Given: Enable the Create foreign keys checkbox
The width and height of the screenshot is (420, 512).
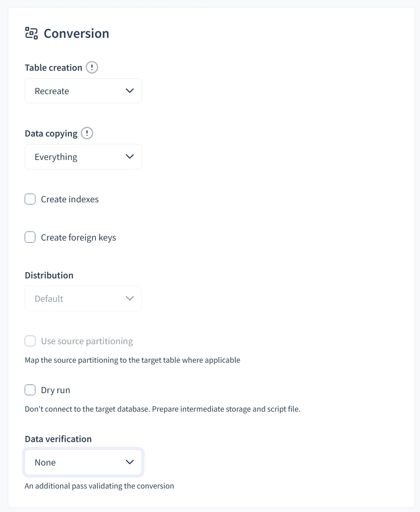Looking at the screenshot, I should click(30, 237).
